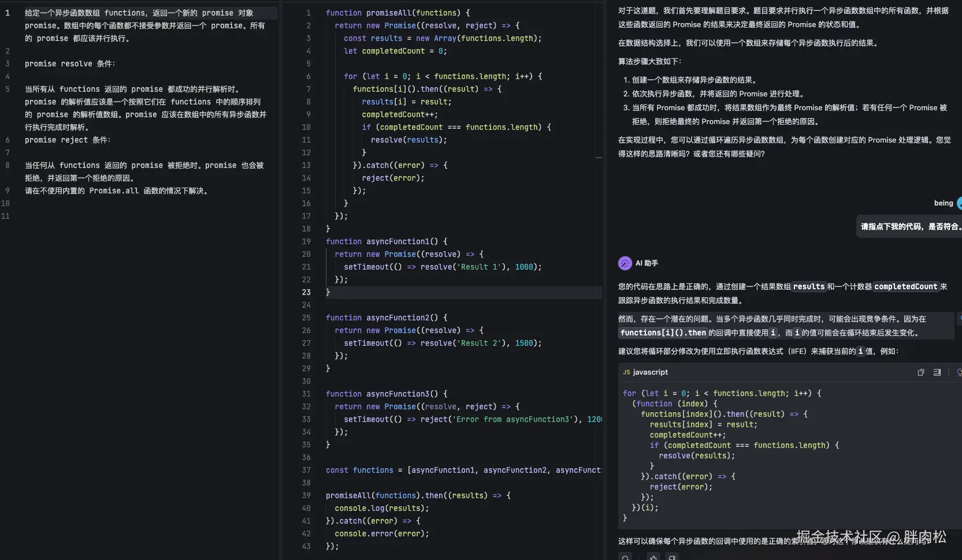Click the code editor scrollbar marker

point(599,157)
